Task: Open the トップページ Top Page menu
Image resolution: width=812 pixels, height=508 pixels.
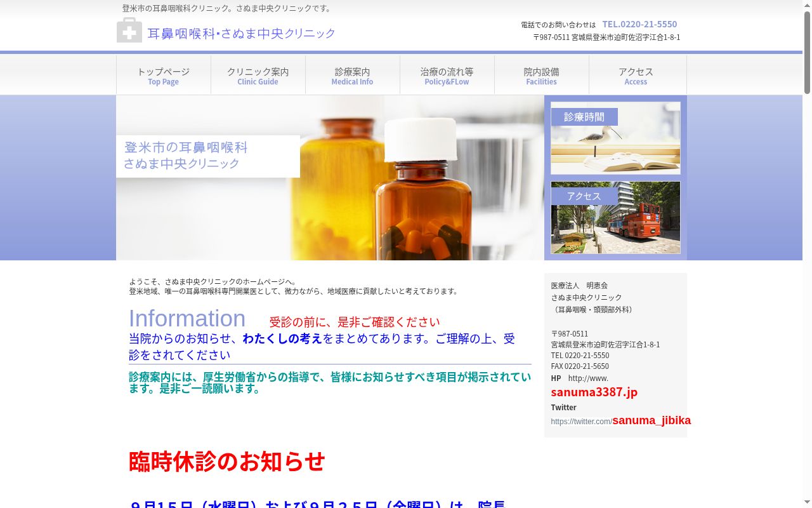Action: point(164,76)
